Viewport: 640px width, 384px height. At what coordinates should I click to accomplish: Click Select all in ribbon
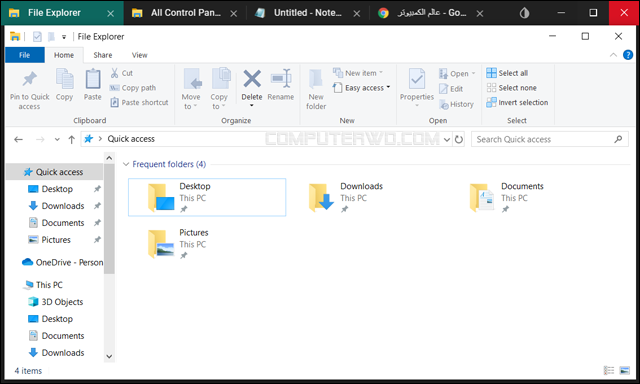coord(507,73)
